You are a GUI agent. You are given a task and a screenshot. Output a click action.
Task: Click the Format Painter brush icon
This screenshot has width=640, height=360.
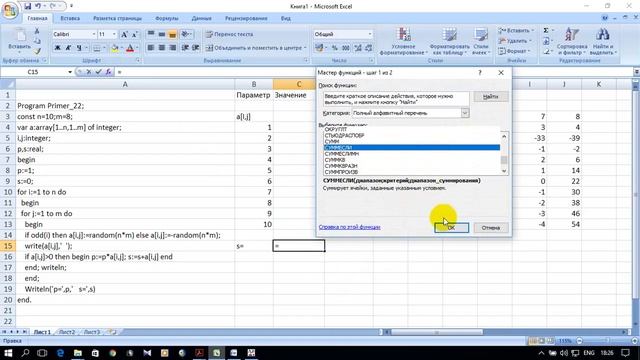click(37, 51)
